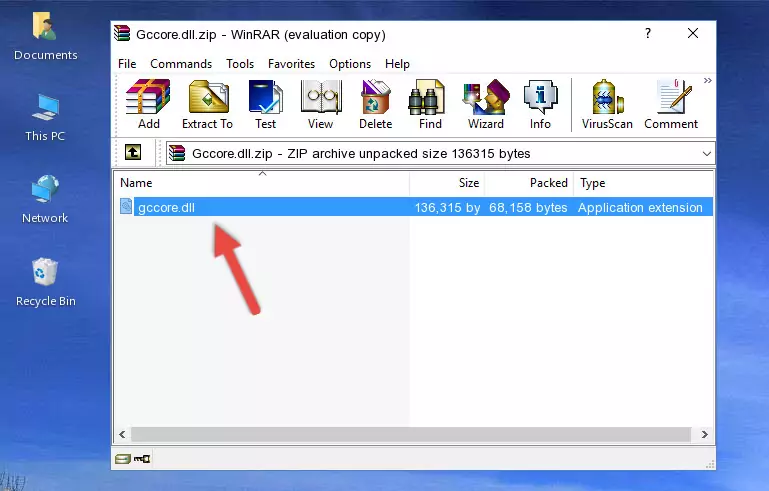Viewport: 769px width, 491px height.
Task: Go up one folder level
Action: click(133, 153)
